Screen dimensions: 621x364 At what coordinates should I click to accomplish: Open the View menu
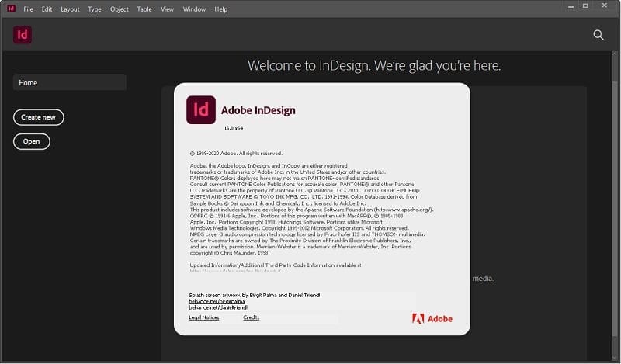click(x=167, y=9)
